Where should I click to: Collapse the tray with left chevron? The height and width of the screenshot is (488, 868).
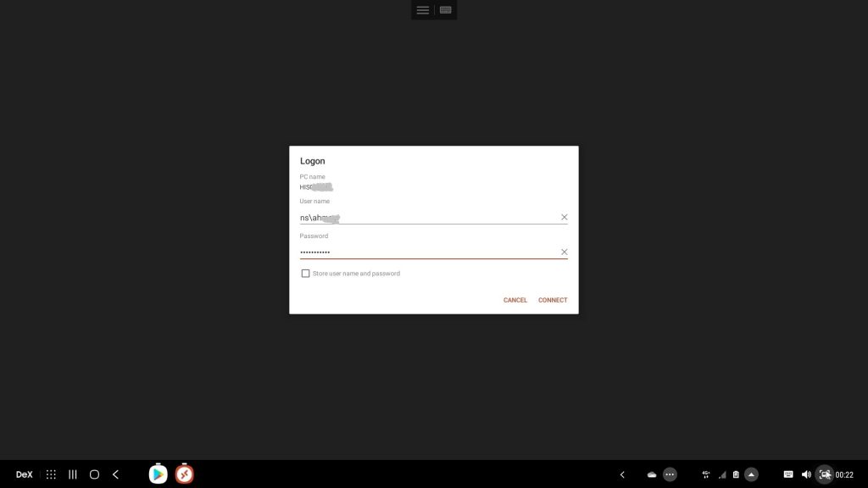coord(622,474)
